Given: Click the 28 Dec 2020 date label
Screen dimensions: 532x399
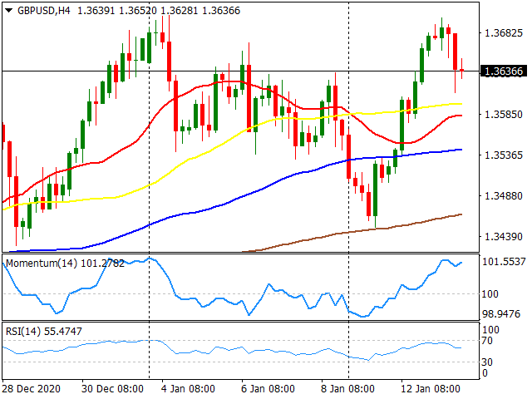Looking at the screenshot, I should [x=32, y=388].
